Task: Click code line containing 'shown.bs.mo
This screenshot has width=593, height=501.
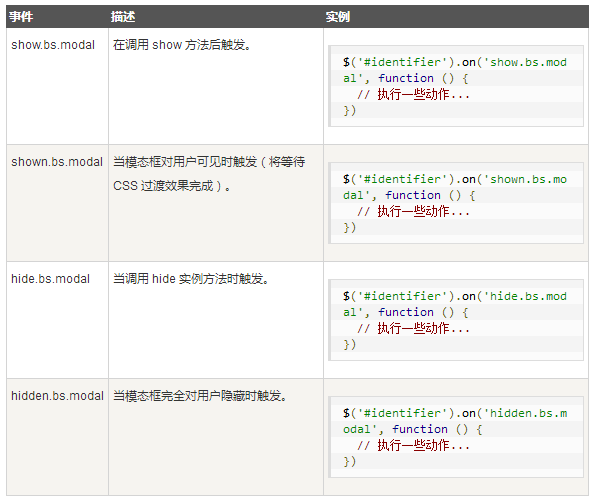Action: click(x=455, y=179)
